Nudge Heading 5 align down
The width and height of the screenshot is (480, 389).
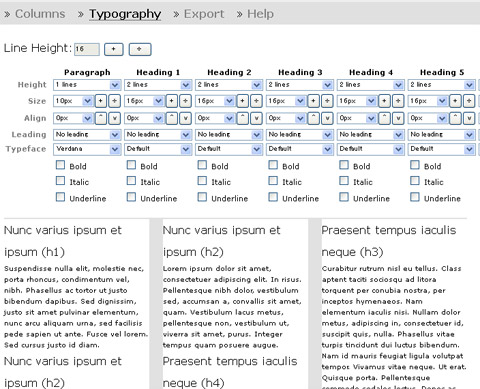pos(469,118)
